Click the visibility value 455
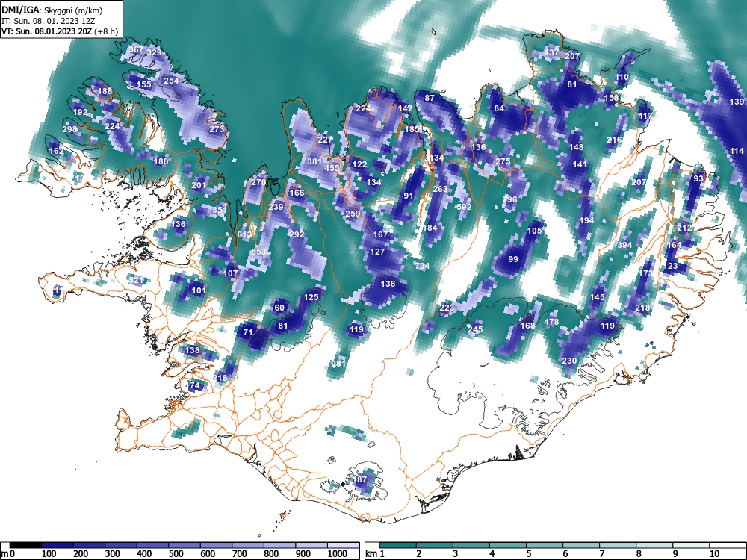747x560 pixels. point(332,167)
